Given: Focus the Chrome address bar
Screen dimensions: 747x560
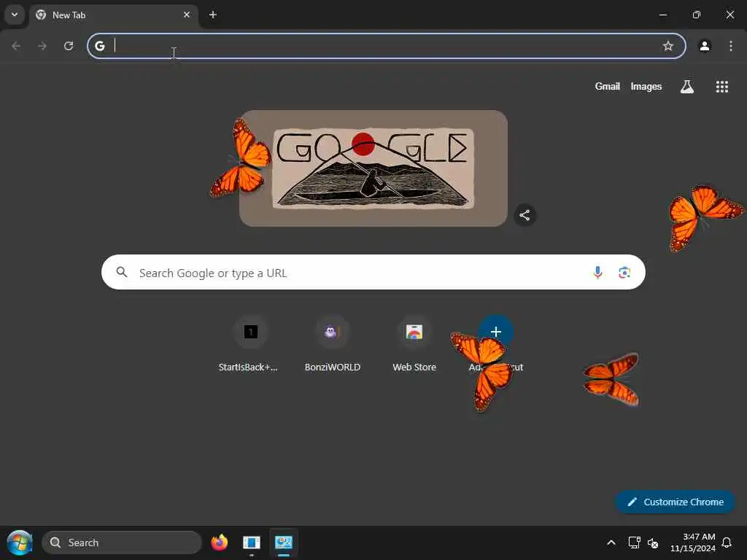Looking at the screenshot, I should 387,46.
